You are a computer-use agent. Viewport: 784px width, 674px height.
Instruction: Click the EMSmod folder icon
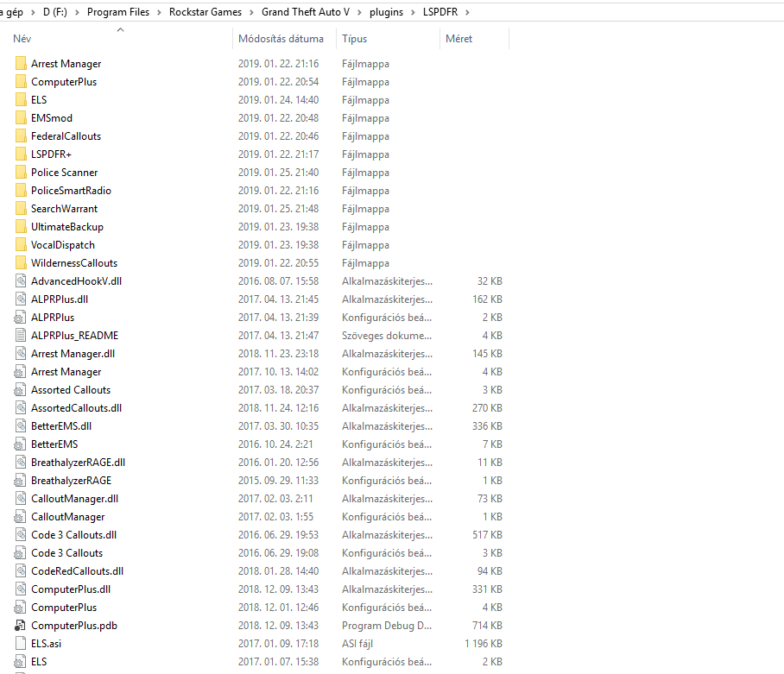pyautogui.click(x=21, y=118)
